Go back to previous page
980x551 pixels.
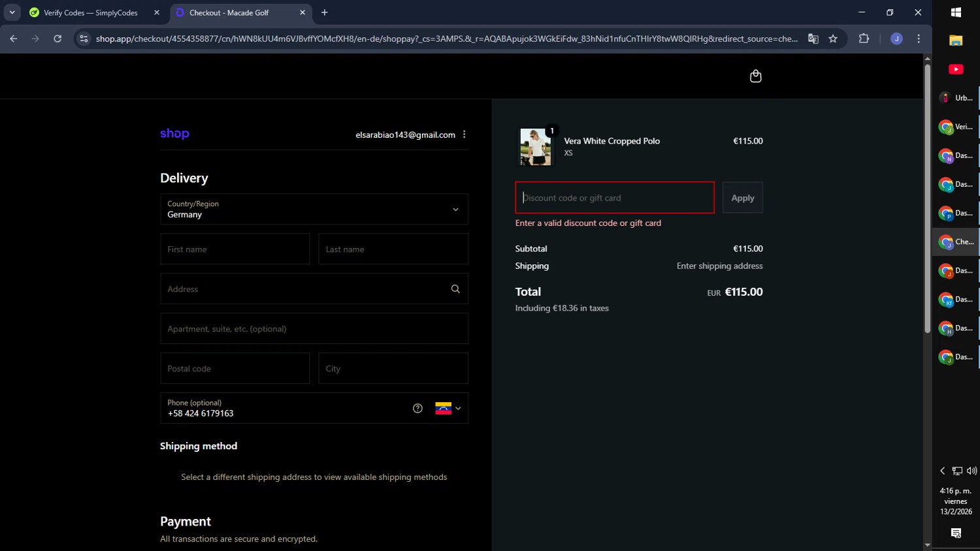pyautogui.click(x=14, y=39)
